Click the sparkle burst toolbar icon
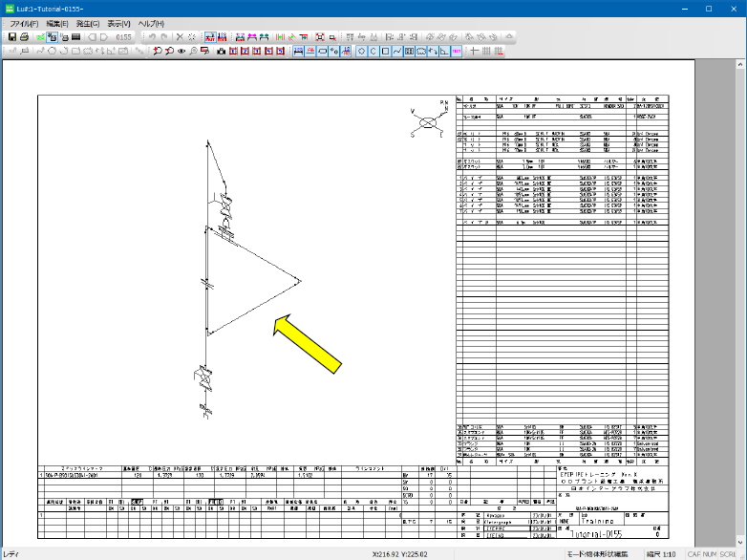The width and height of the screenshot is (747, 560). pyautogui.click(x=191, y=36)
